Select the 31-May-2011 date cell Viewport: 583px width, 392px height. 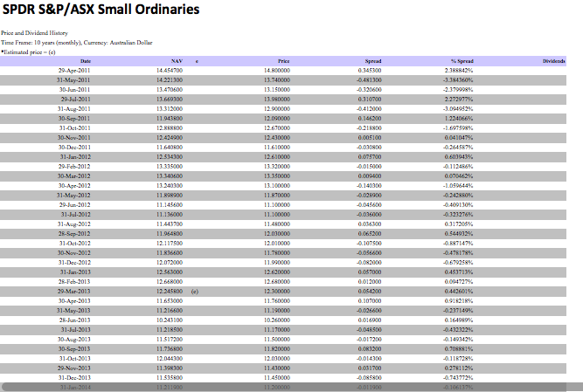[x=73, y=80]
